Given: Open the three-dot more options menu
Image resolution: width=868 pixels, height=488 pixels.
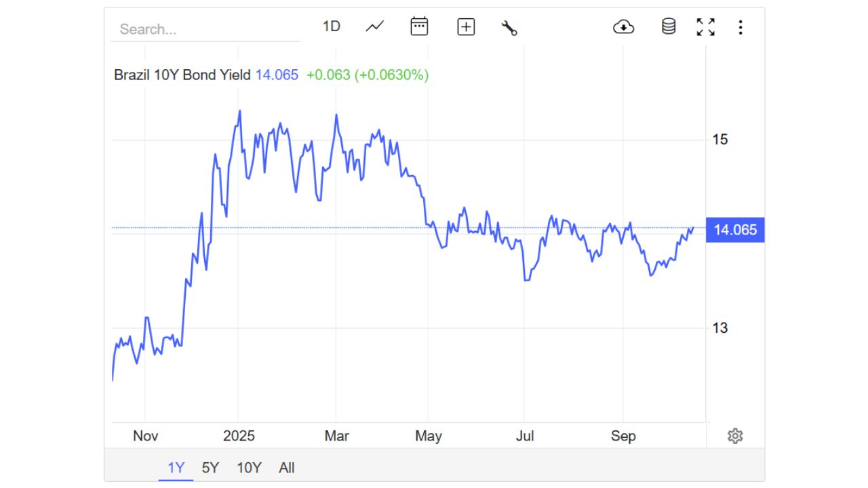Looking at the screenshot, I should tap(741, 27).
